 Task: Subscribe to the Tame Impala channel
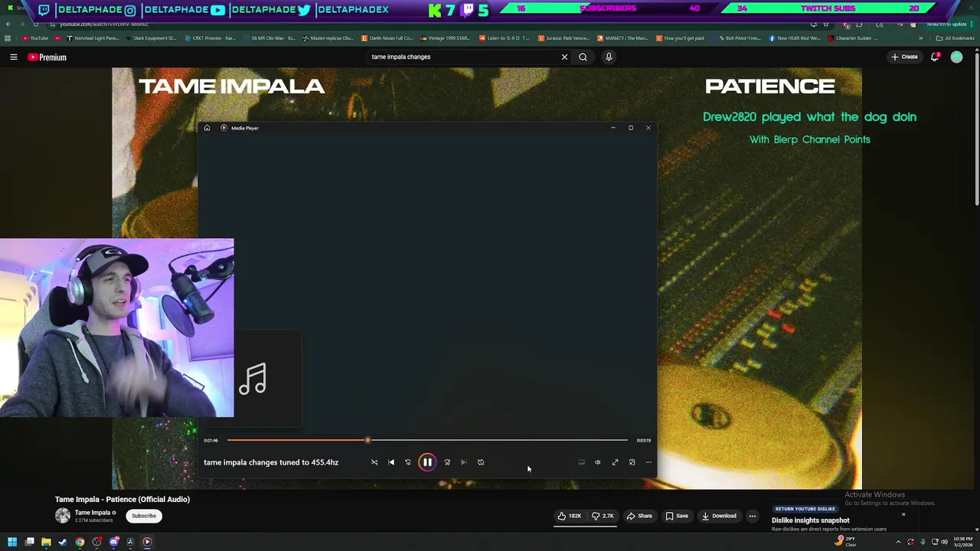[x=144, y=516]
